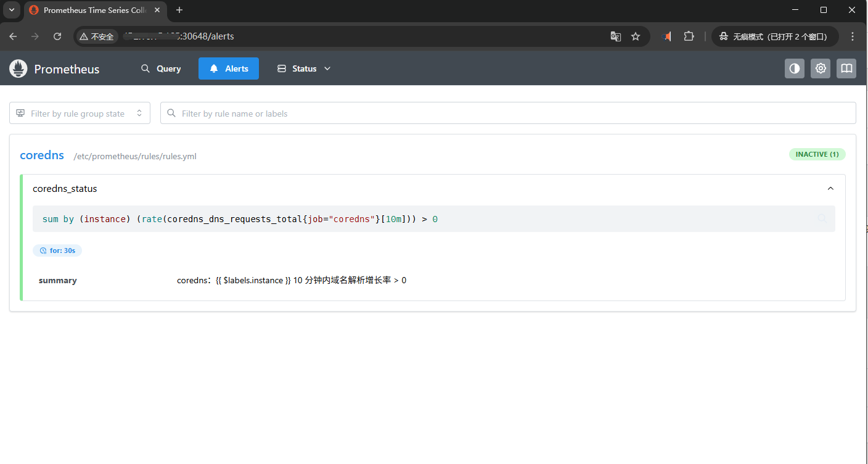This screenshot has width=868, height=464.
Task: Open the Alerts page
Action: pos(229,68)
